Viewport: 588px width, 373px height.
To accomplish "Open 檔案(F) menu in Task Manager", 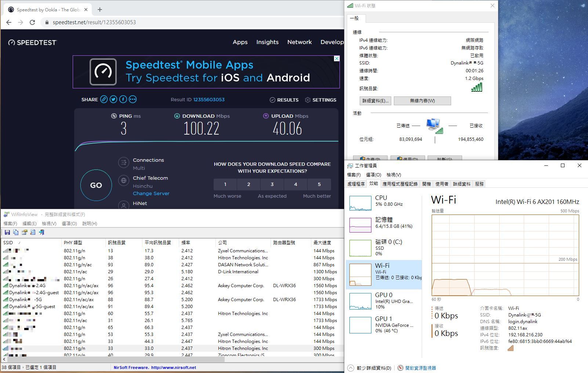I will point(354,175).
